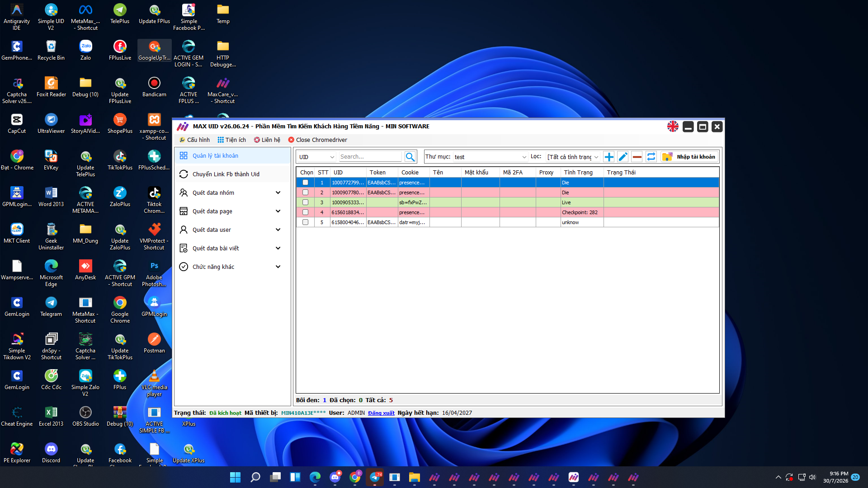Viewport: 868px width, 488px height.
Task: Tick checkbox for account row 4
Action: [305, 212]
